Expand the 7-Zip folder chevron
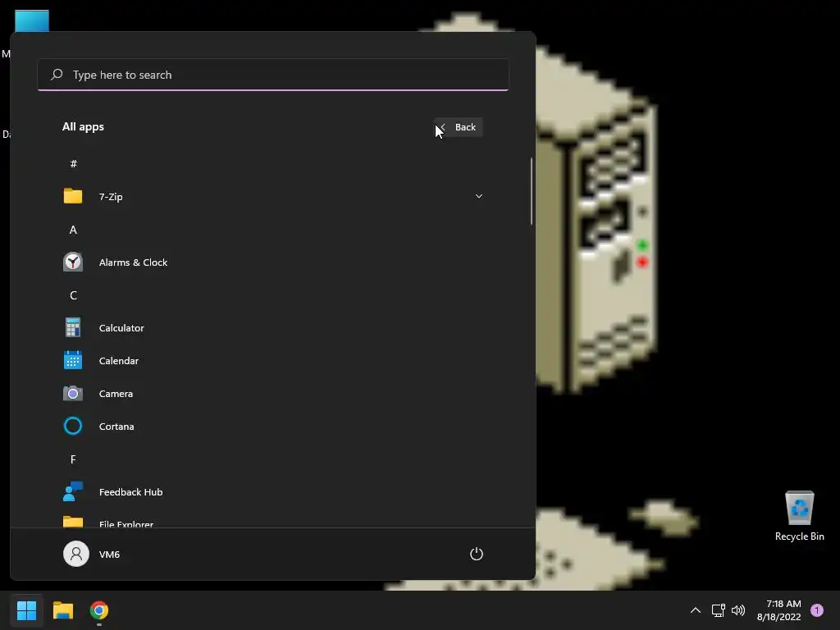The width and height of the screenshot is (840, 630). 479,196
